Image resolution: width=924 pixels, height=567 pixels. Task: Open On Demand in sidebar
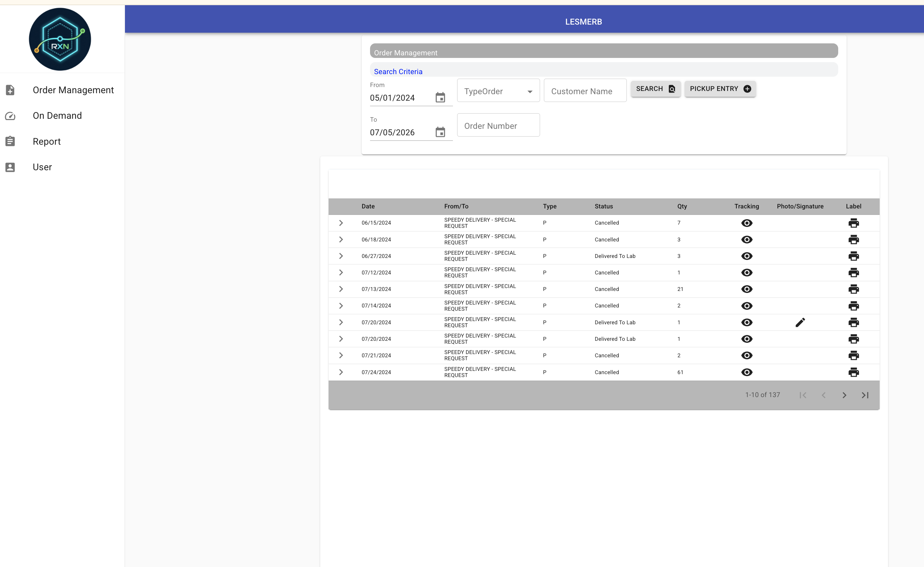(x=62, y=116)
